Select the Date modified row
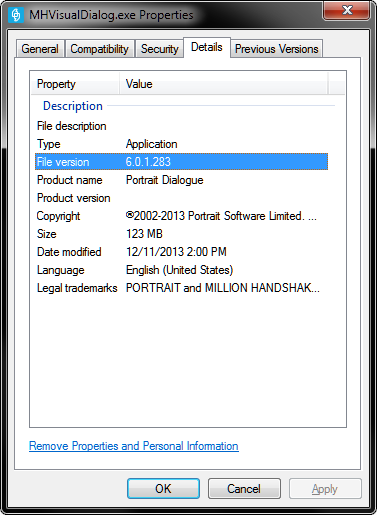 181,252
